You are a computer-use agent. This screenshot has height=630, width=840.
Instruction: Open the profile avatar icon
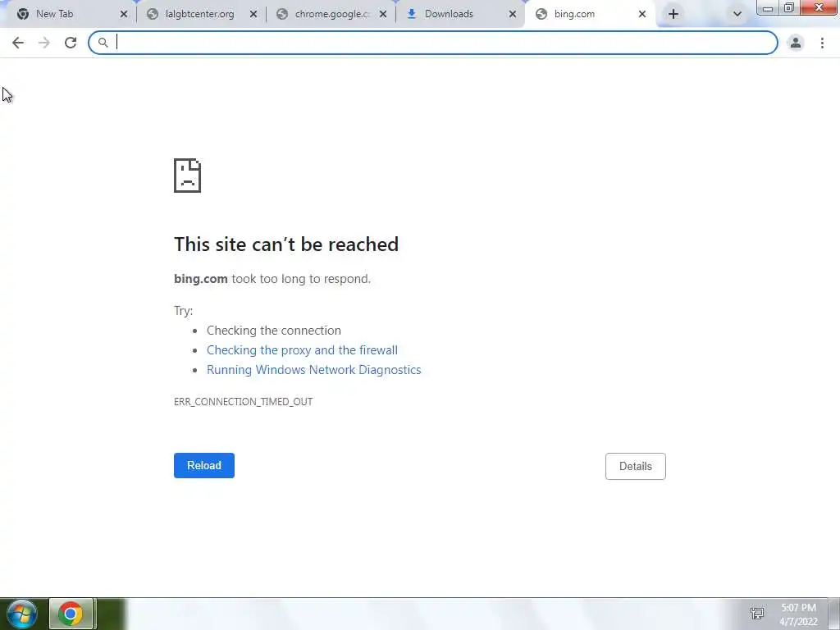(x=796, y=43)
